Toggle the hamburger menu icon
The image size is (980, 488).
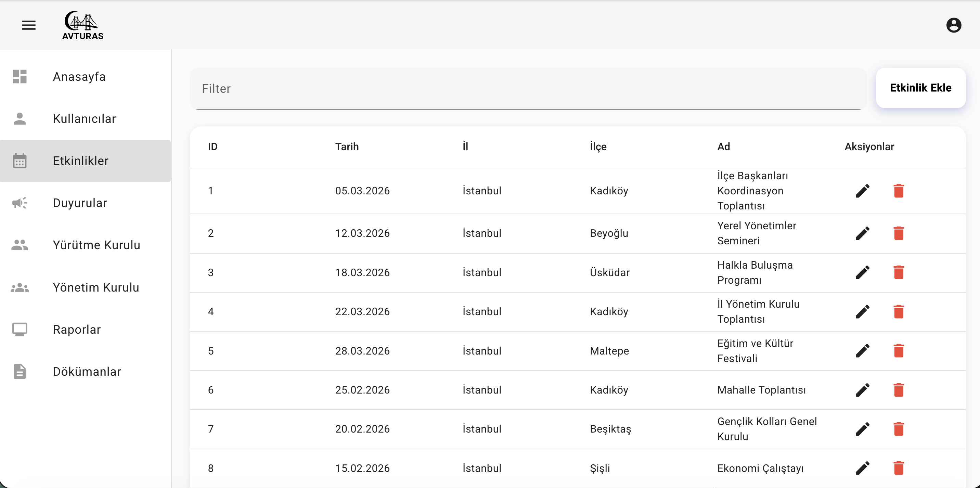(28, 25)
